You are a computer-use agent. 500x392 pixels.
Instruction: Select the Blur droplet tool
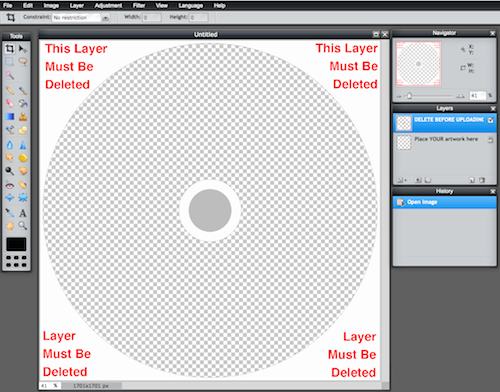[10, 145]
